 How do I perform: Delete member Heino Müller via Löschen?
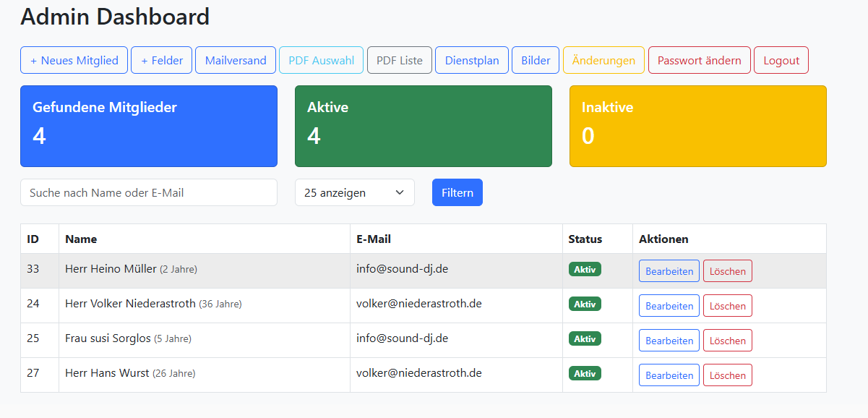point(727,271)
